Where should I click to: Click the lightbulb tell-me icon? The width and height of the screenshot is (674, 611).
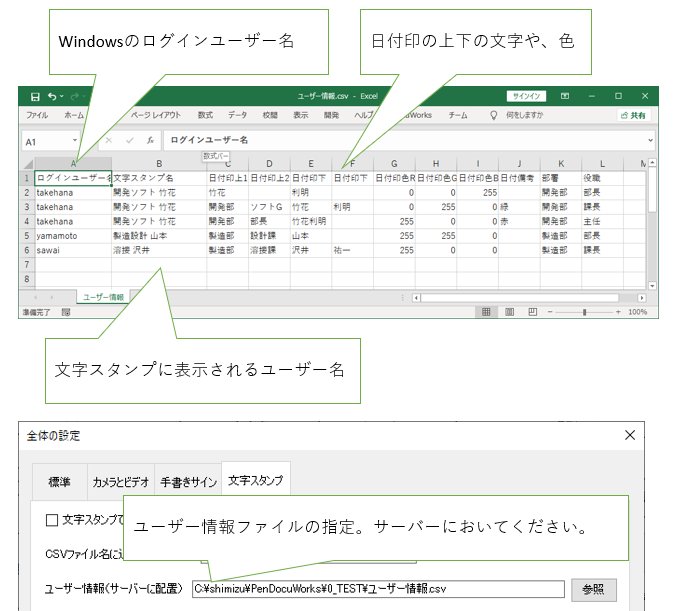tap(493, 115)
